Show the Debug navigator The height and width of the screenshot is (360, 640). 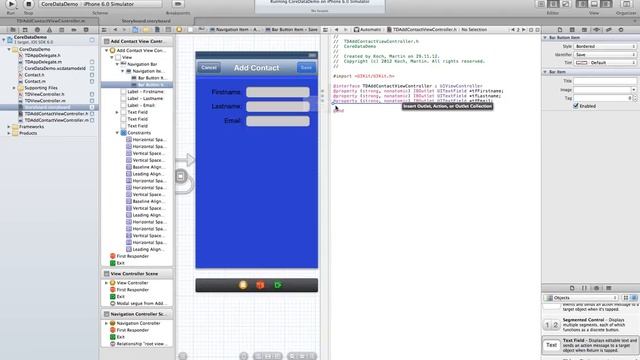point(62,30)
